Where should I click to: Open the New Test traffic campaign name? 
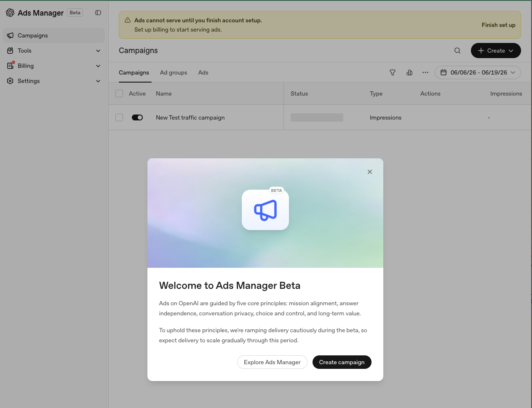click(190, 117)
